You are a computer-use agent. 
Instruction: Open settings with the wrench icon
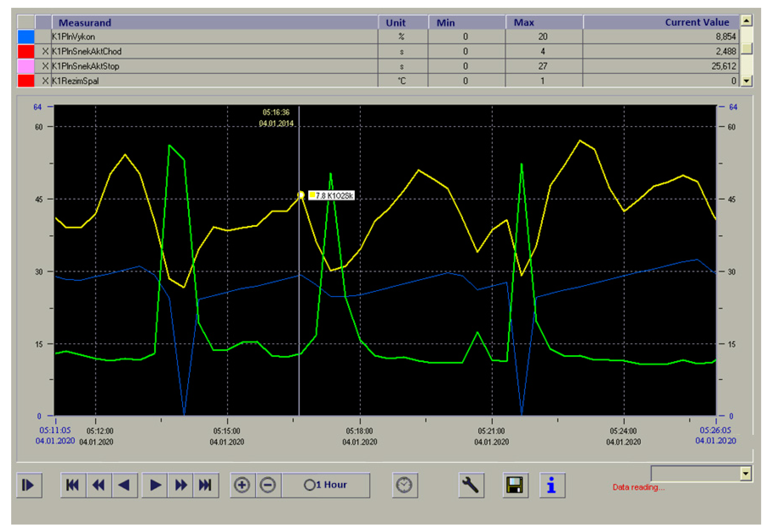coord(471,485)
